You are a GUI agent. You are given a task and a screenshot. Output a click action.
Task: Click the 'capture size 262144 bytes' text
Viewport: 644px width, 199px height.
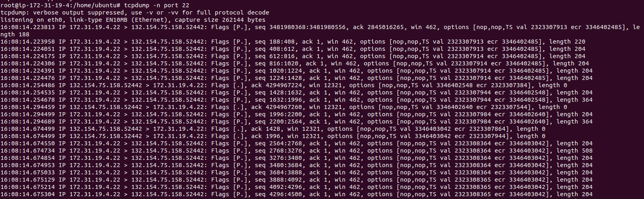coord(220,20)
